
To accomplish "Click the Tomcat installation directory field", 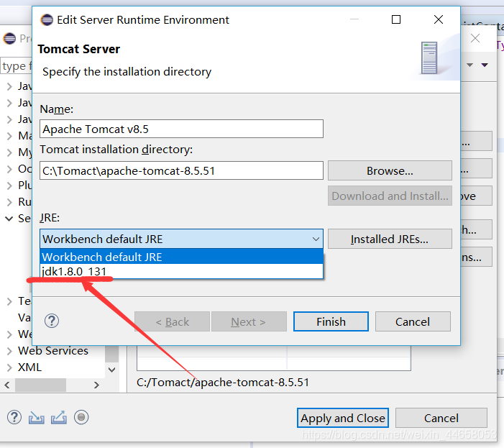I will (x=182, y=170).
